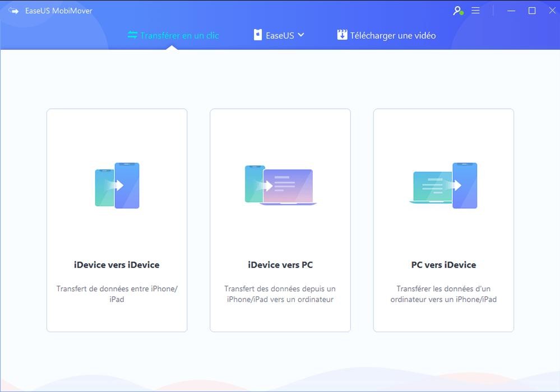Click the Apple device icon beside EaseUS

pos(257,35)
